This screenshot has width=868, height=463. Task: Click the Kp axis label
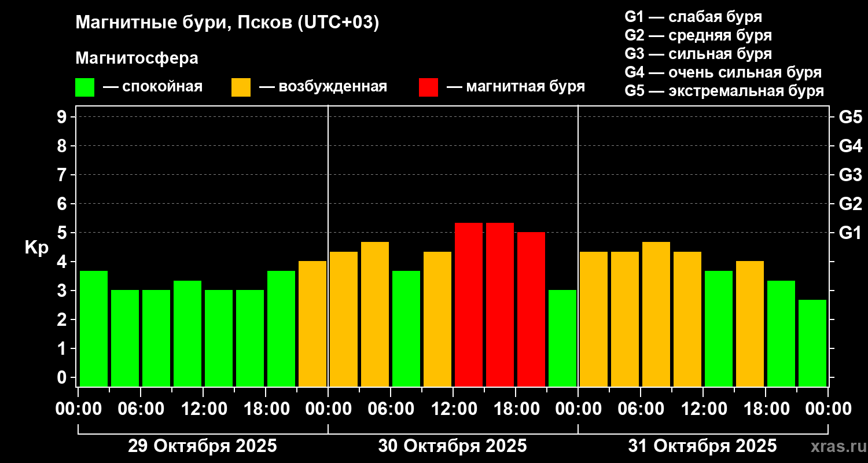(x=36, y=248)
